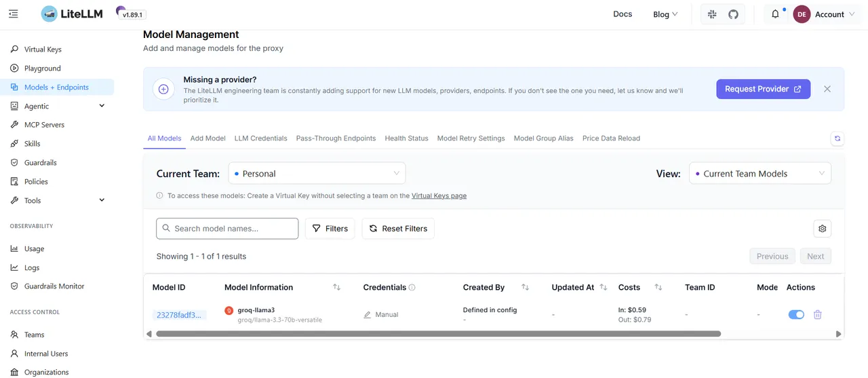Switch to the Model Group Alias tab

point(544,138)
